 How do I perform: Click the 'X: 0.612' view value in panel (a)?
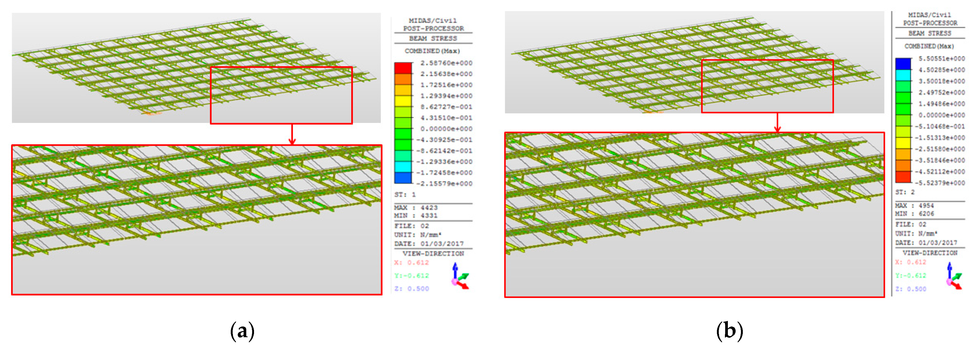tap(411, 262)
